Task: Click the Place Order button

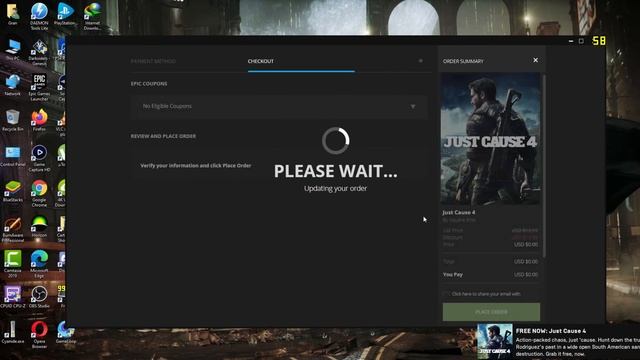Action: tap(491, 312)
